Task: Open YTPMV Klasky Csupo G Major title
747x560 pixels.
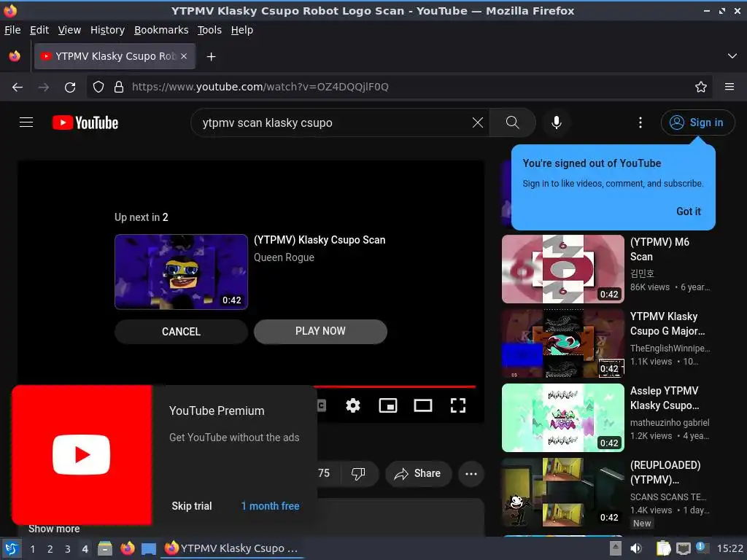Action: coord(667,324)
